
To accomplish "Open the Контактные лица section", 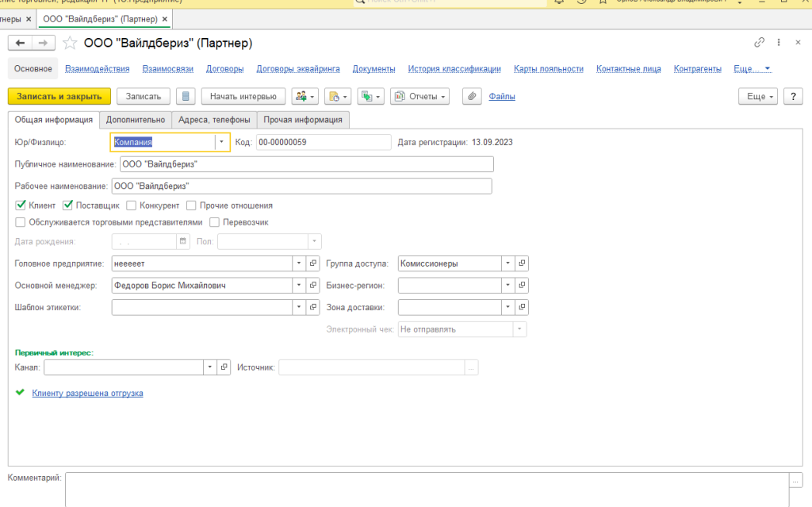I will click(x=629, y=69).
